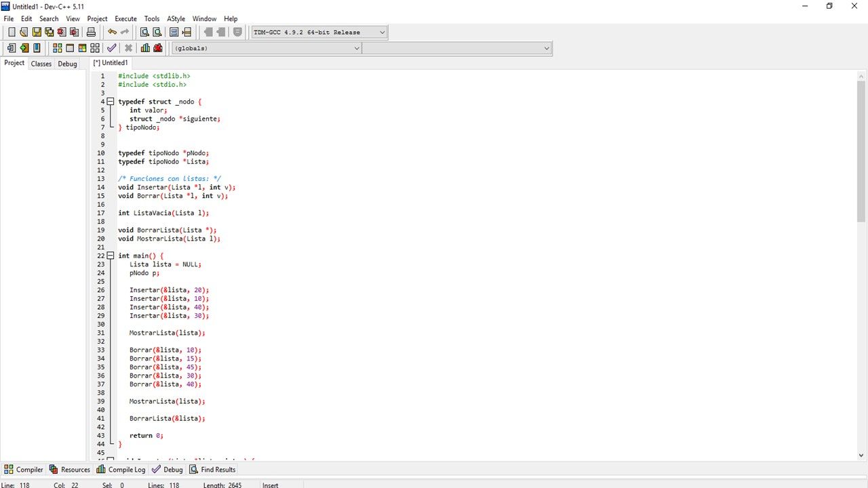
Task: Click the New file toolbar icon
Action: (x=12, y=32)
